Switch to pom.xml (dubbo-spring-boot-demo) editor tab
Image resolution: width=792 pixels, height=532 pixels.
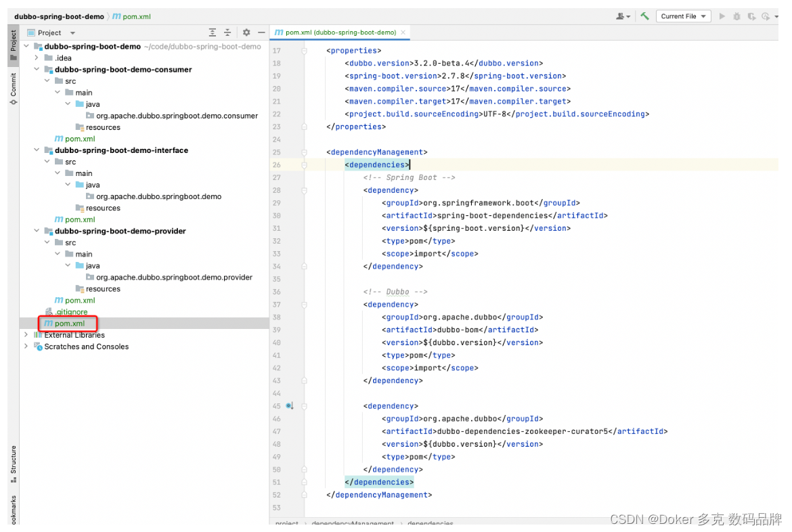[x=340, y=32]
